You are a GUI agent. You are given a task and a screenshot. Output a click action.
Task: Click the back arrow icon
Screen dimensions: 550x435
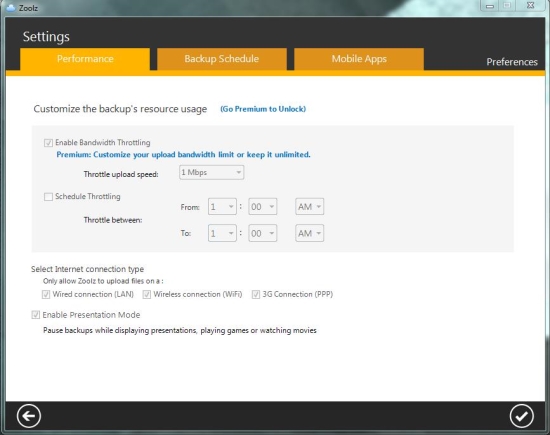click(29, 416)
